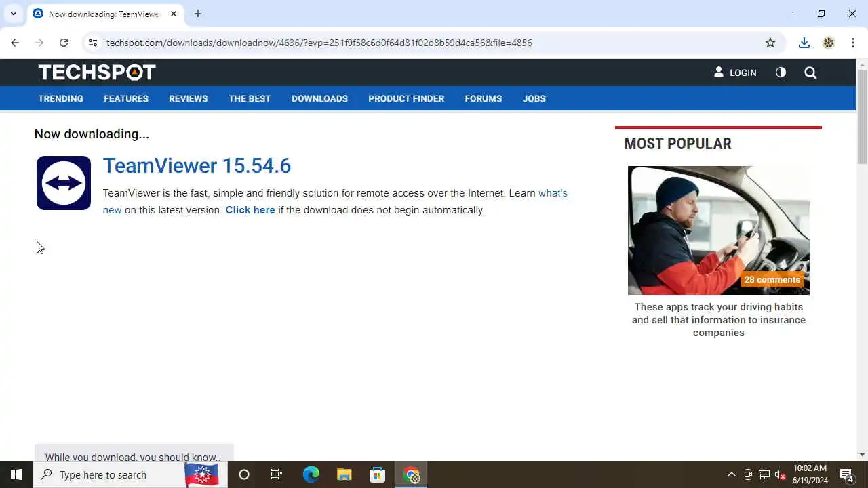Open tab search dropdown arrow
Image resolution: width=868 pixels, height=488 pixels.
14,14
